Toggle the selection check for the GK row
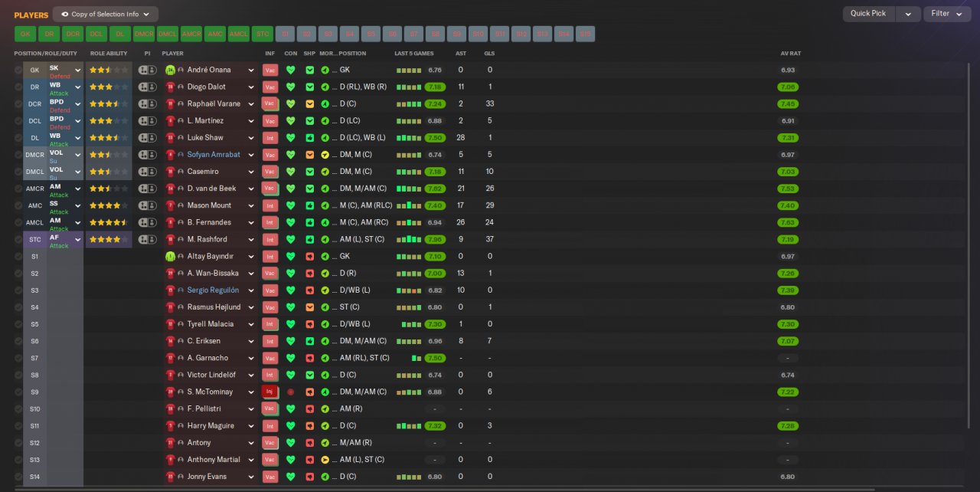The image size is (980, 492). pyautogui.click(x=18, y=70)
